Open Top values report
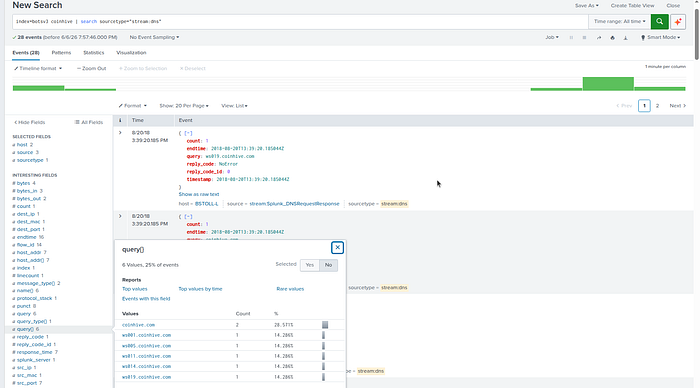Viewport: 700px width, 388px height. pos(134,289)
